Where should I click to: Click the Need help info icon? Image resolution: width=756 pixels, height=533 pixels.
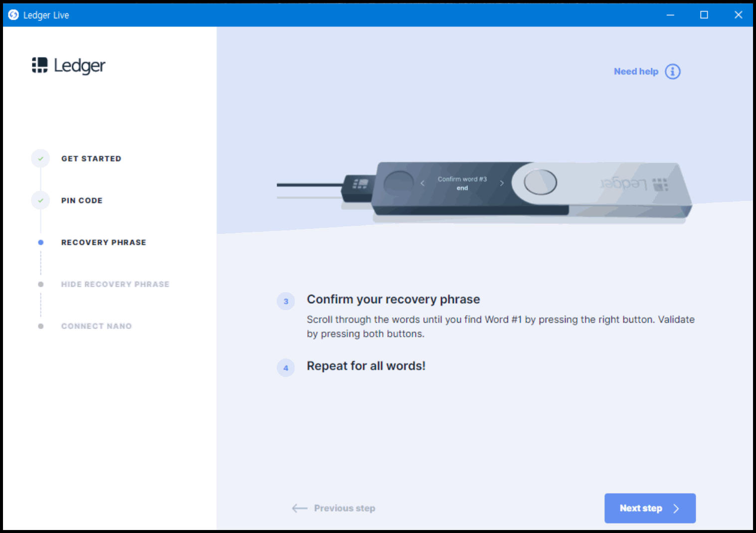point(672,71)
